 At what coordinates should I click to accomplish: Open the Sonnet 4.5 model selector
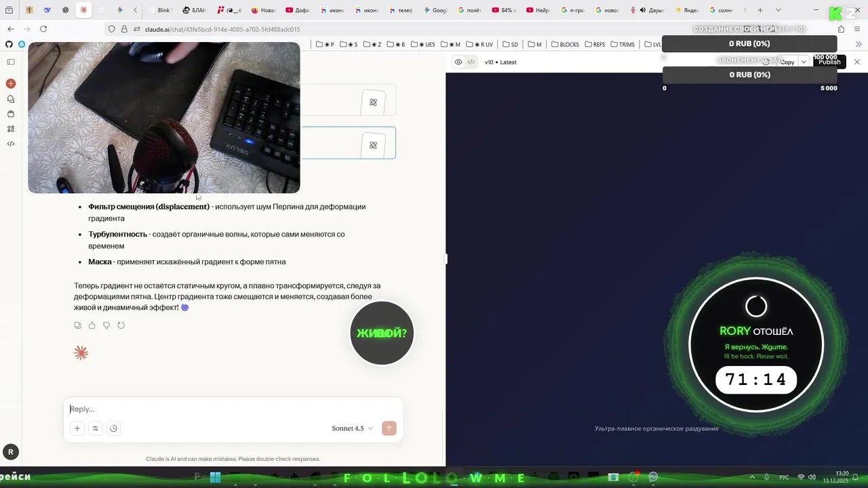[x=352, y=428]
